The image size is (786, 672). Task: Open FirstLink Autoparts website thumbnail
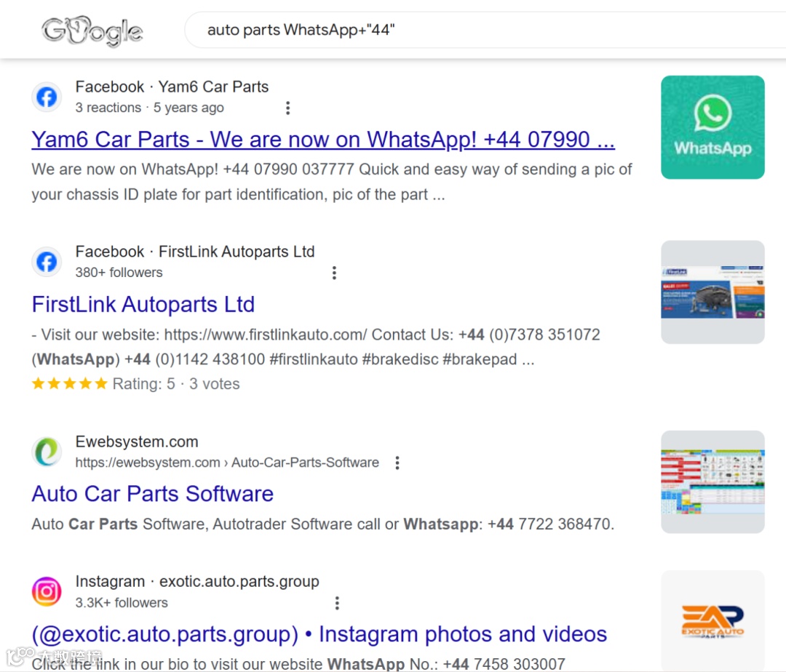coord(712,292)
